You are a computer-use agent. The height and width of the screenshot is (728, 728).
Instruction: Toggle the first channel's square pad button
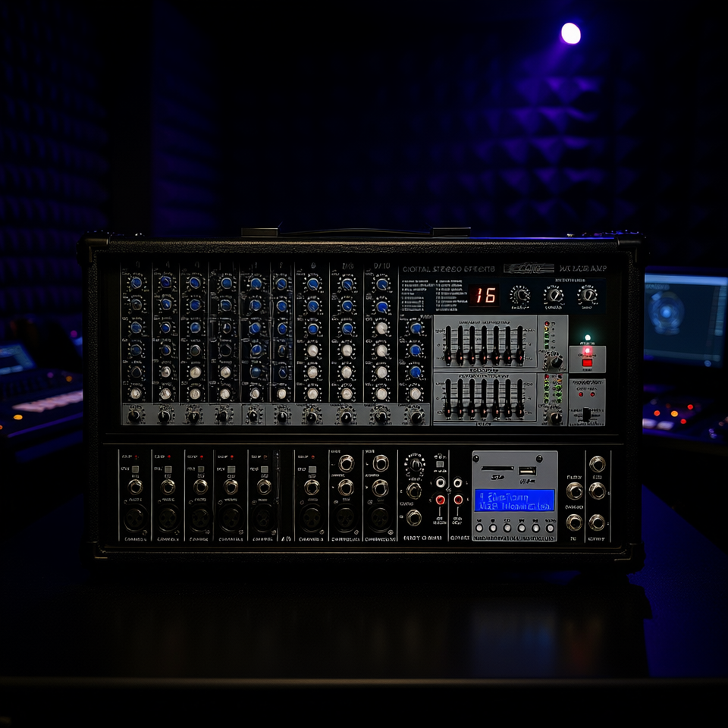pyautogui.click(x=135, y=469)
